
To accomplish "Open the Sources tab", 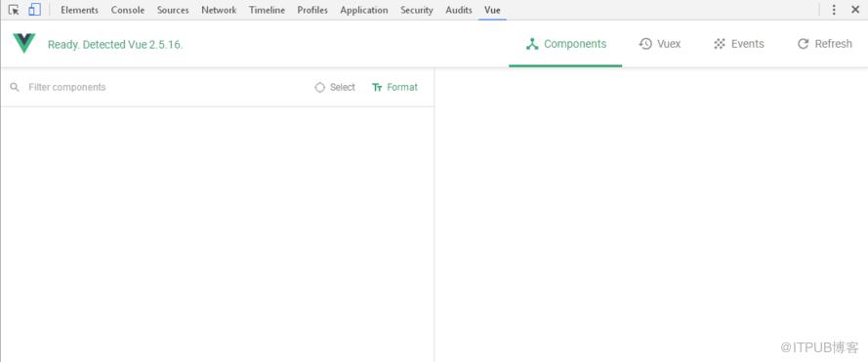I will pyautogui.click(x=173, y=10).
